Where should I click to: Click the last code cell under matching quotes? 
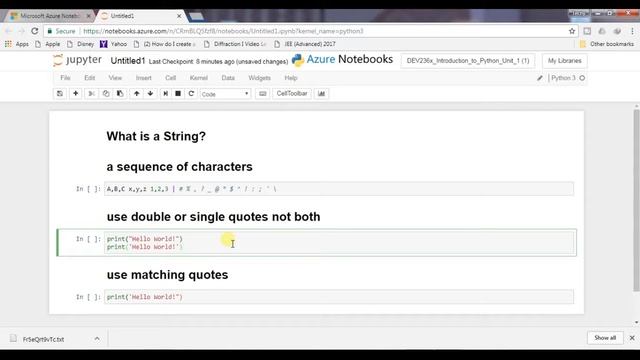pyautogui.click(x=339, y=297)
